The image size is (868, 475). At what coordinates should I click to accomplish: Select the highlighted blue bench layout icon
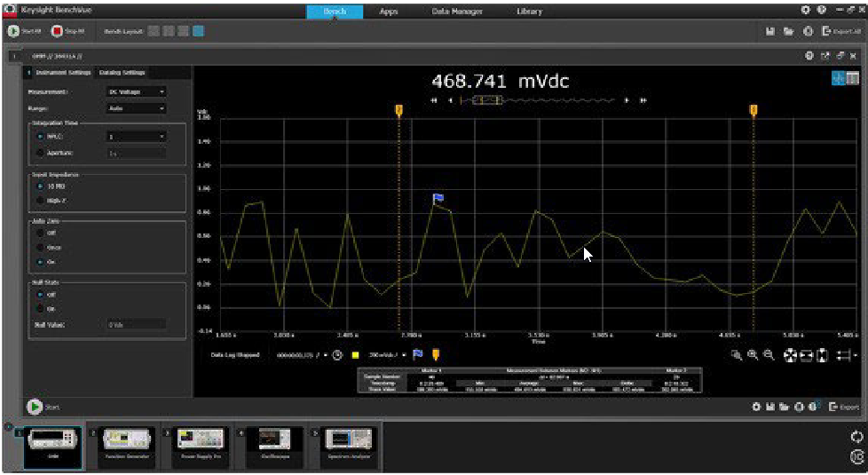(197, 31)
